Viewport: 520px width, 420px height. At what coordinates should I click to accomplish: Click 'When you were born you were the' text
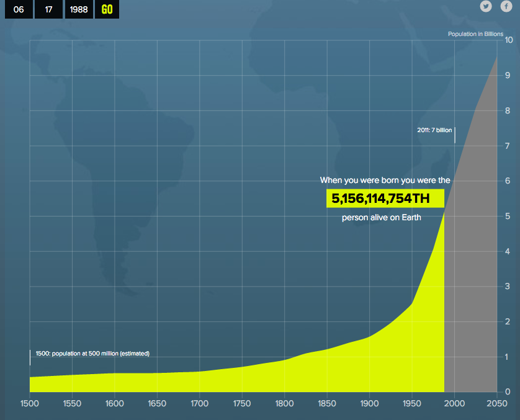[385, 181]
